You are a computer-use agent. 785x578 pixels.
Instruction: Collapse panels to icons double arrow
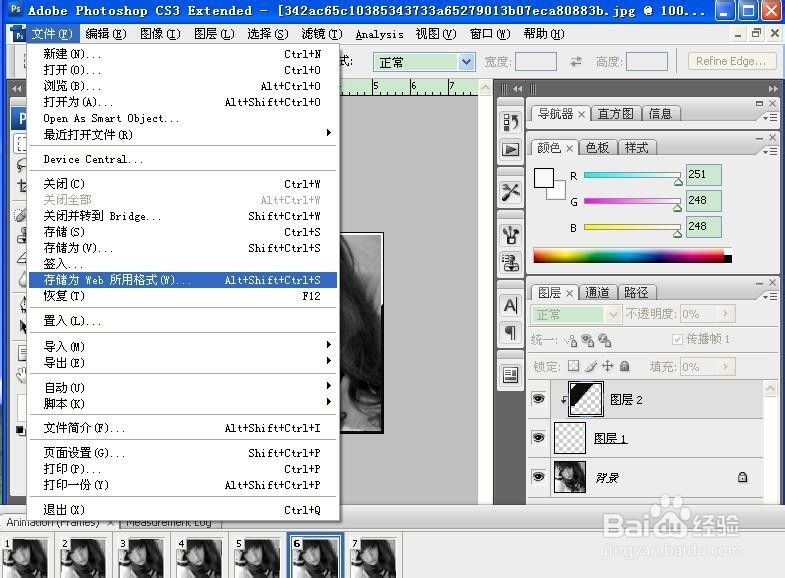(773, 89)
